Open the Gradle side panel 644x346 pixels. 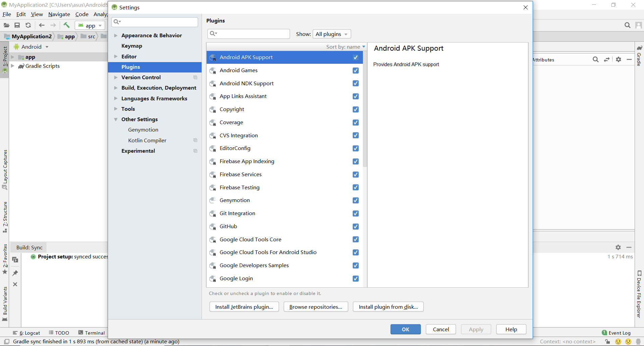click(639, 56)
